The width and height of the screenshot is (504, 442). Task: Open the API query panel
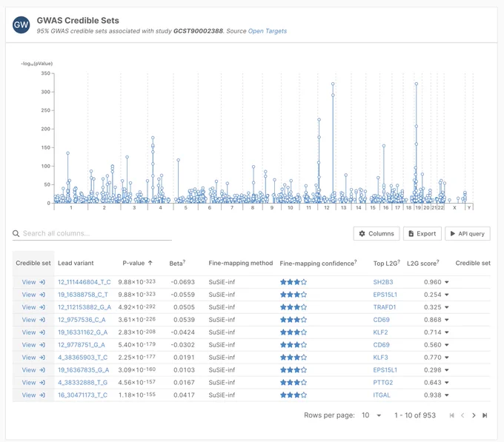click(x=468, y=234)
